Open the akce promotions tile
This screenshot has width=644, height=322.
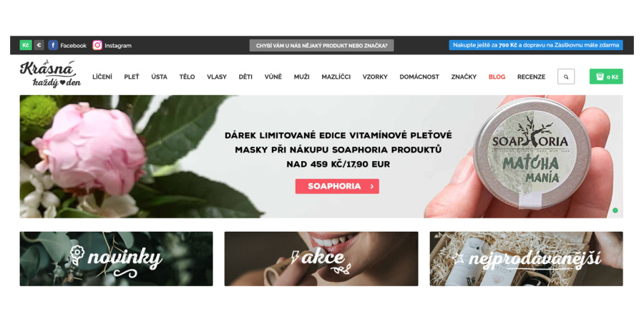click(x=321, y=259)
